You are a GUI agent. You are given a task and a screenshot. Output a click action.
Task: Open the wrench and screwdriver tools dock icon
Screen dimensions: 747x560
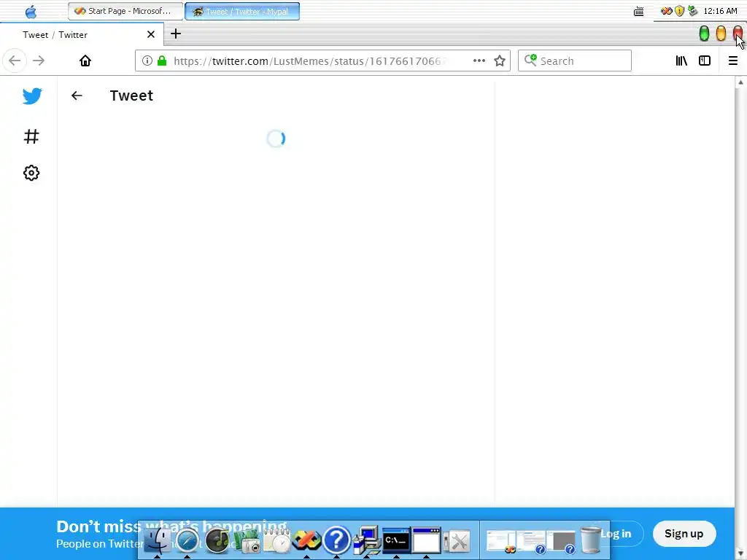[457, 542]
